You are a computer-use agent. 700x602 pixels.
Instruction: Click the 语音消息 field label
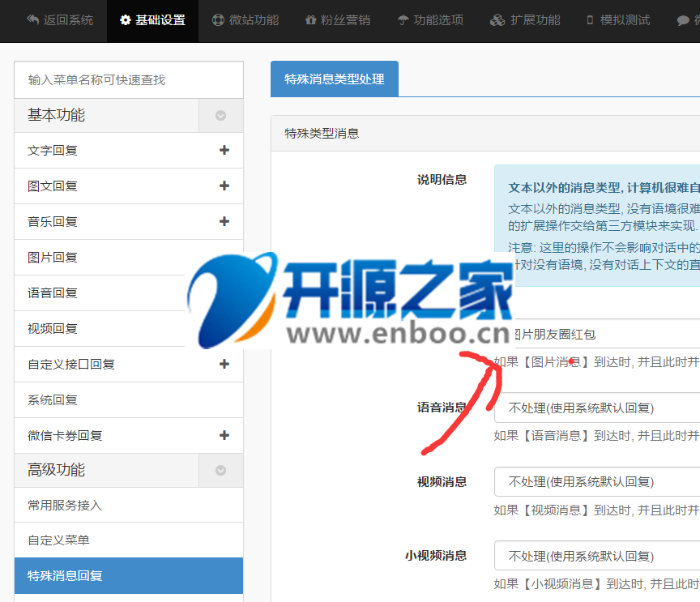coord(442,408)
